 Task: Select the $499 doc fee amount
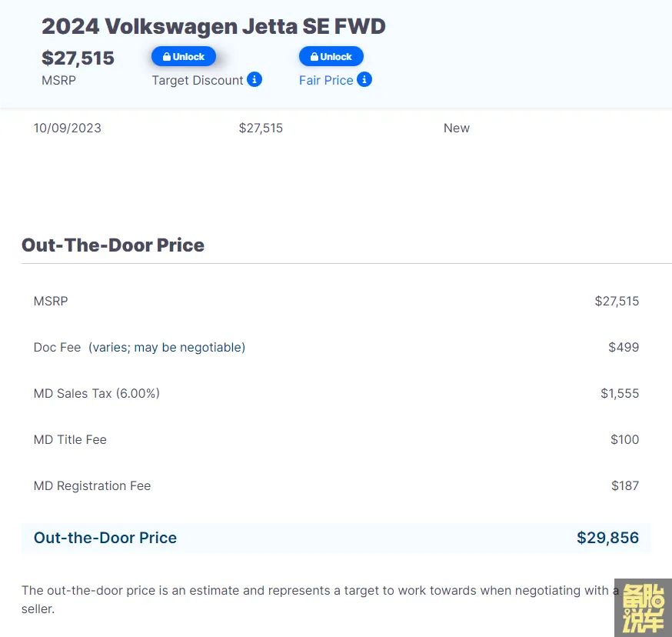[624, 347]
